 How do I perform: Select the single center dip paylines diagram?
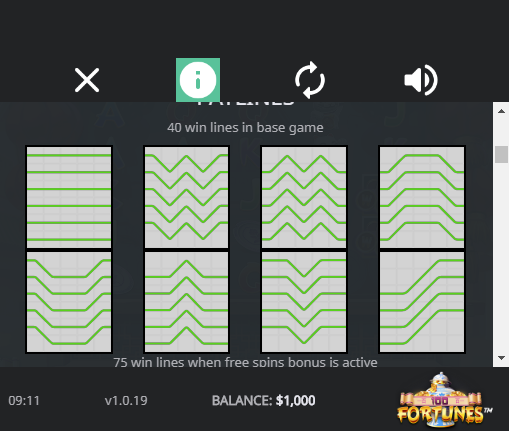coord(304,302)
